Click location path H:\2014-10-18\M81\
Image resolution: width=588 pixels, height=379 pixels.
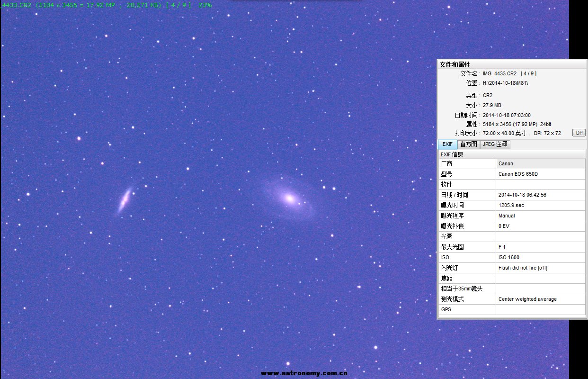pyautogui.click(x=505, y=83)
